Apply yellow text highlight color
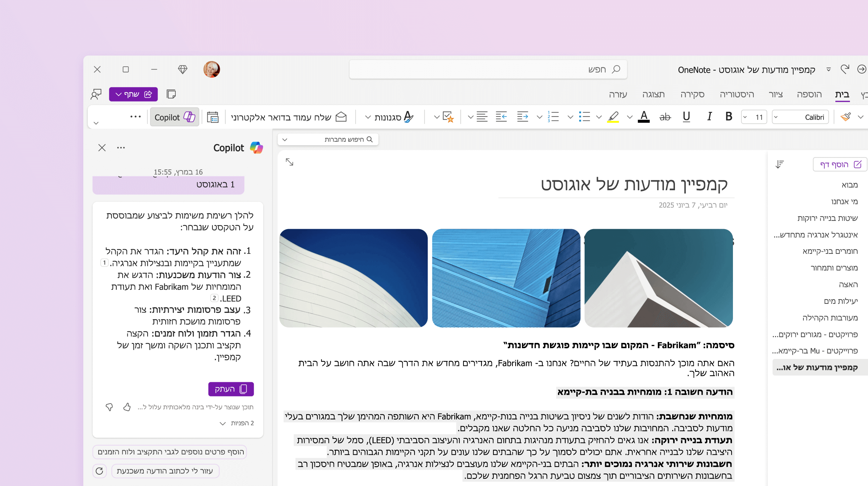868x486 pixels. 613,117
